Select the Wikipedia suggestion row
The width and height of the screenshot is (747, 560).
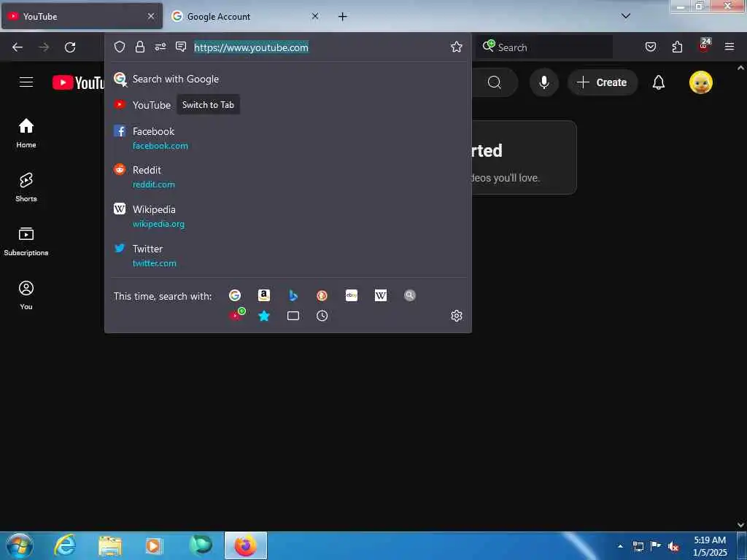point(287,216)
